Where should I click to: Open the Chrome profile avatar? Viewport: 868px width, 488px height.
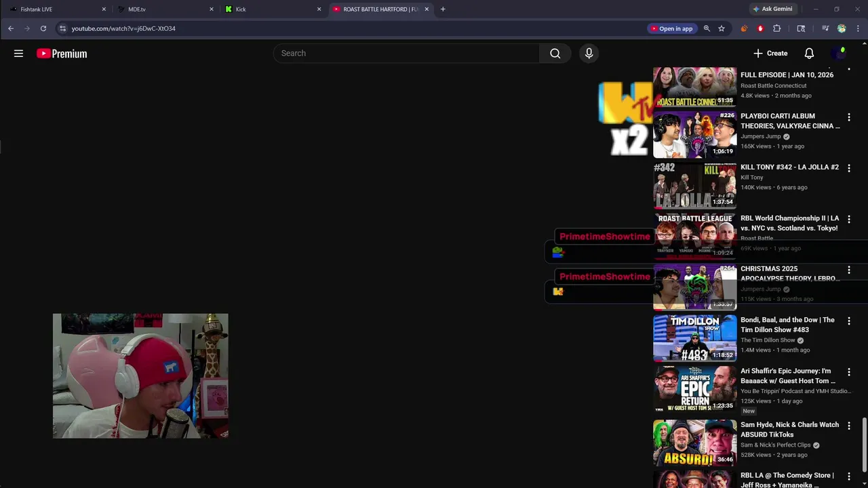842,28
